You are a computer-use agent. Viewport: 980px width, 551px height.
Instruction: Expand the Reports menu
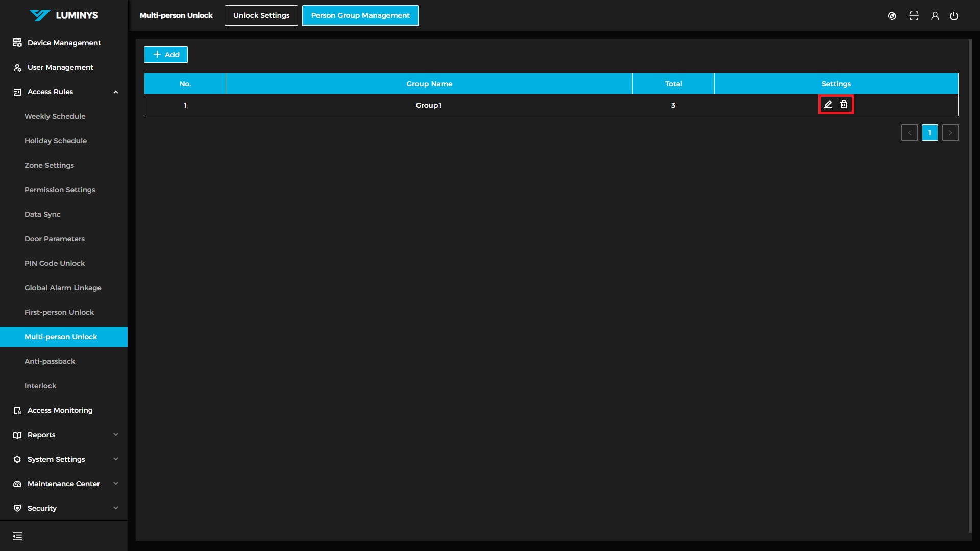tap(116, 435)
